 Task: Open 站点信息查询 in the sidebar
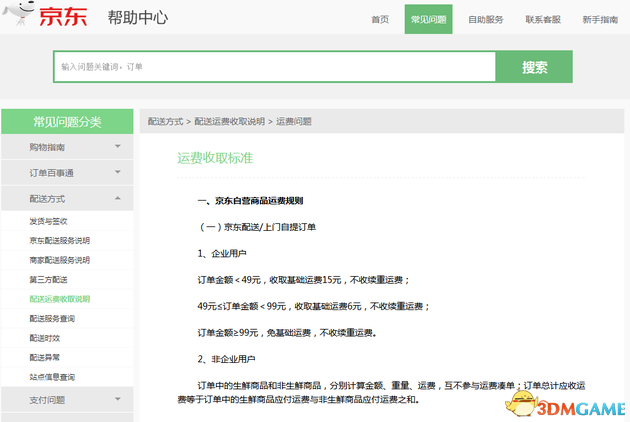52,377
